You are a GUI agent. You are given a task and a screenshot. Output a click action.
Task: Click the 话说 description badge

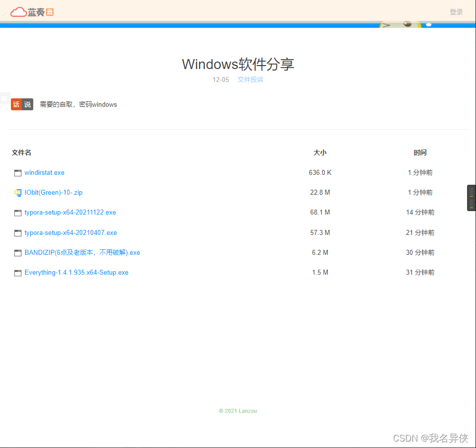[22, 104]
